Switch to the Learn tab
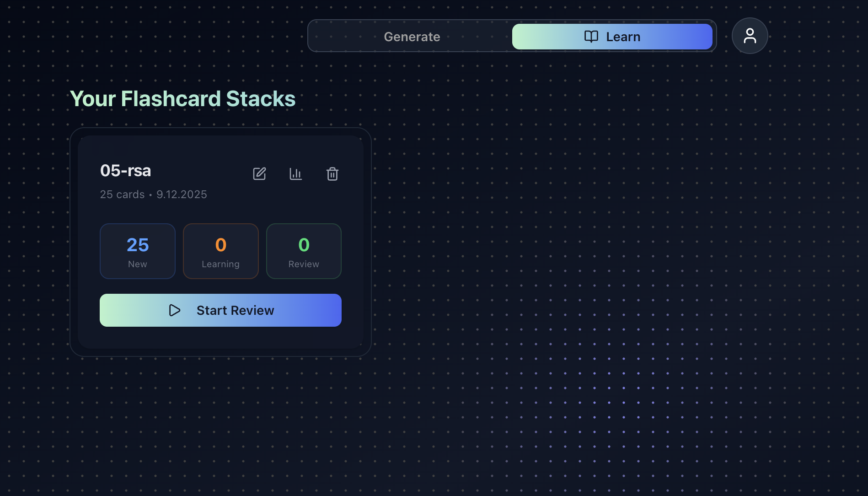The width and height of the screenshot is (868, 496). point(612,36)
